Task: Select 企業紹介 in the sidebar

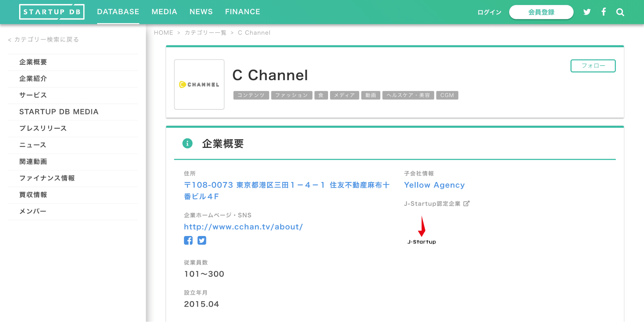Action: pos(73,79)
